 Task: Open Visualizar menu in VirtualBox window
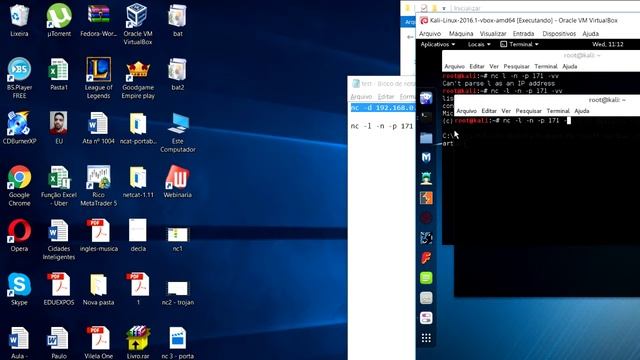pos(493,33)
